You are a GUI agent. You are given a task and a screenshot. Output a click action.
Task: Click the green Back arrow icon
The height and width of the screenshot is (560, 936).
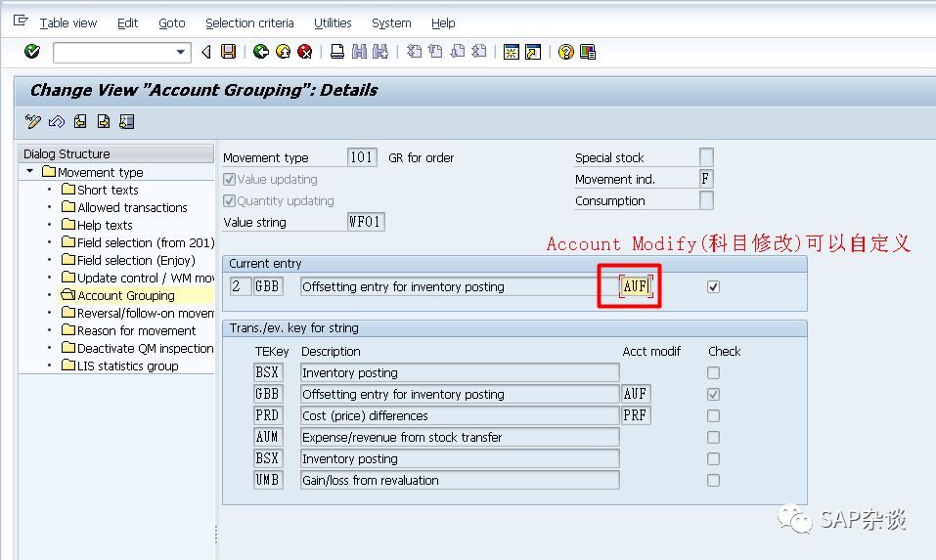pyautogui.click(x=261, y=52)
